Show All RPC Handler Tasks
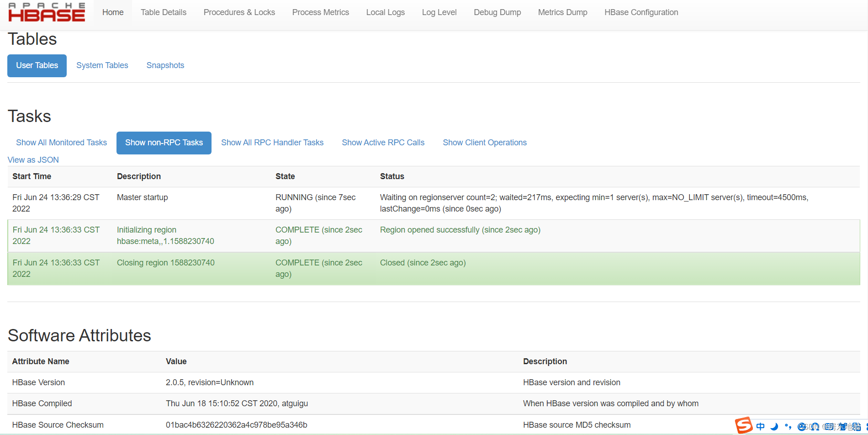Image resolution: width=868 pixels, height=435 pixels. 272,143
